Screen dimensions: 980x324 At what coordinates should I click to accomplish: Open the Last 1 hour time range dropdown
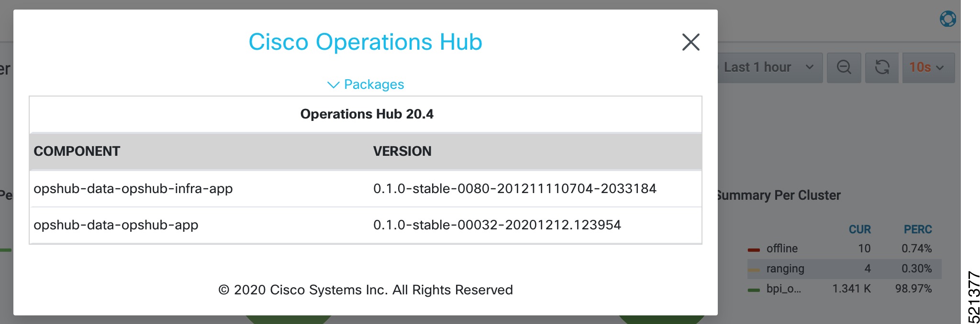point(766,67)
